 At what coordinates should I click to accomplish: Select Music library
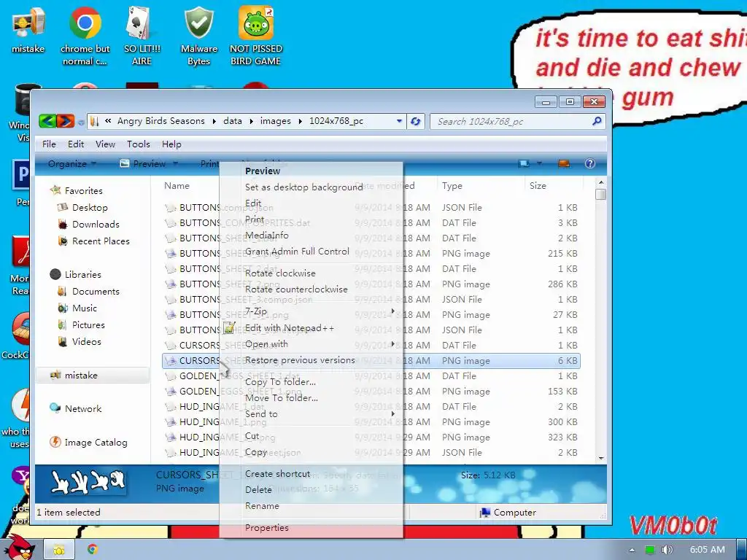click(x=85, y=308)
